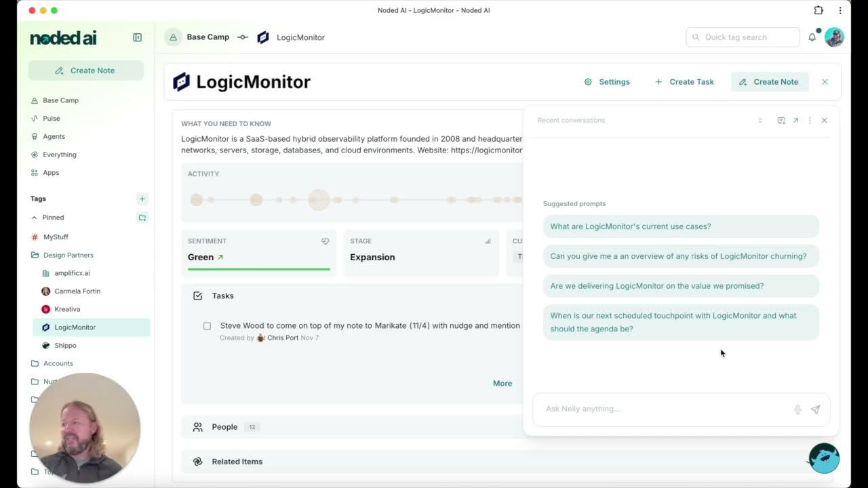Collapse the left sidebar panel icon

[137, 38]
